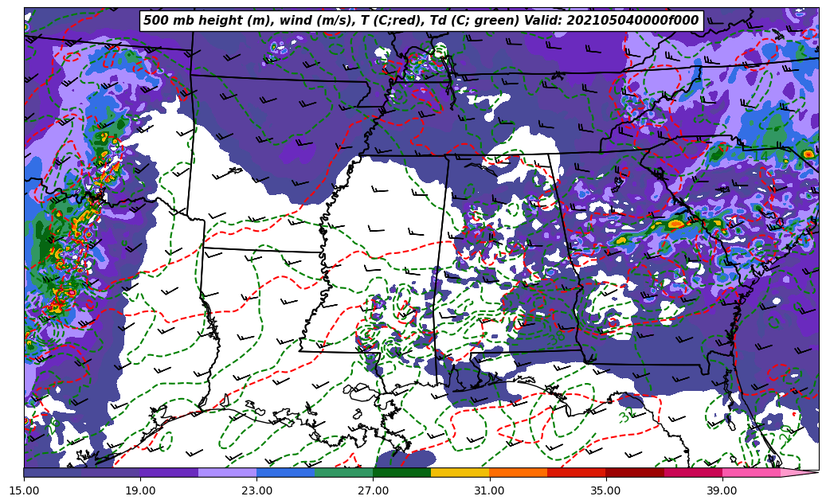This screenshot has height=504, width=826.
Task: Click the yellow segment of the colorbar
Action: (460, 472)
